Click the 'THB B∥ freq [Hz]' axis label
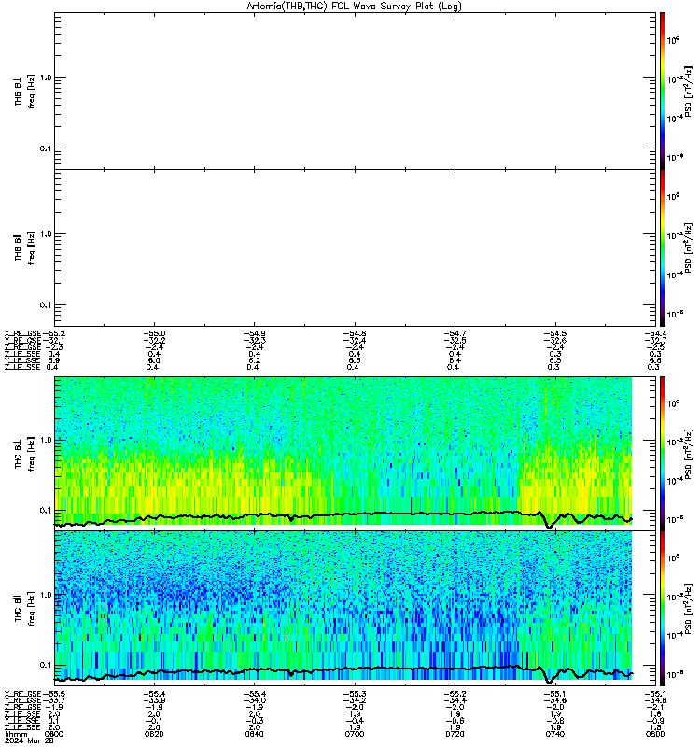The height and width of the screenshot is (747, 700). [x=24, y=247]
